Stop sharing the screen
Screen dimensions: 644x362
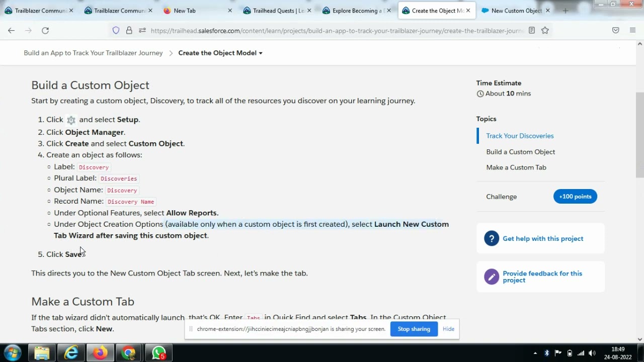(x=414, y=329)
